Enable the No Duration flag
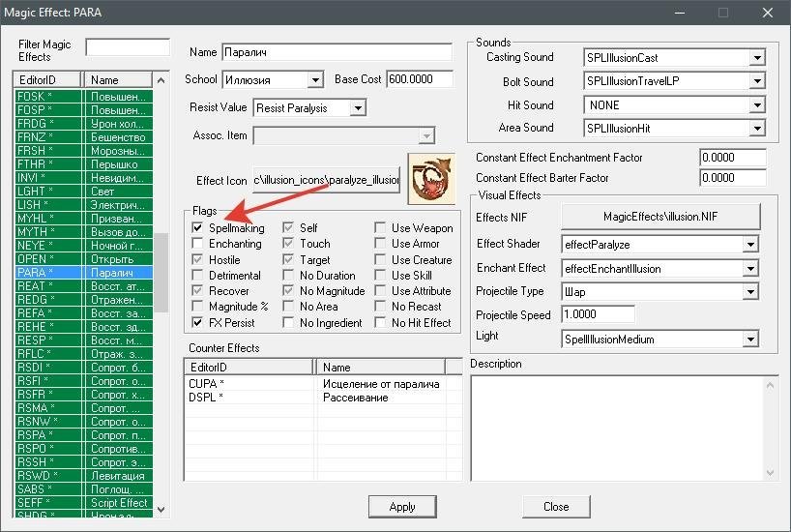 [x=288, y=276]
